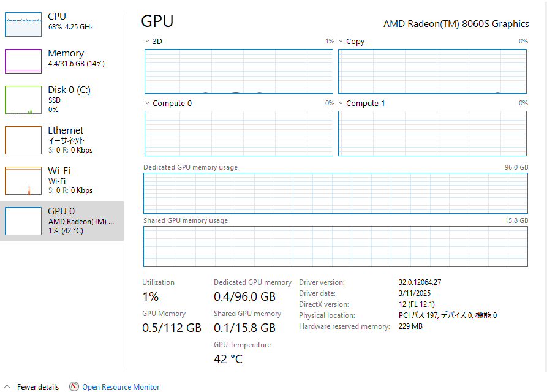Open the 3D engine dropdown chevron

point(147,41)
